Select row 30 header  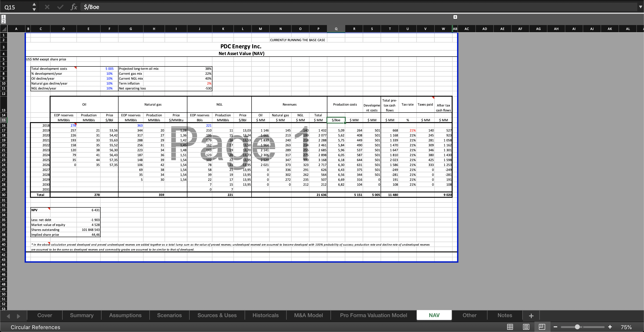point(4,195)
